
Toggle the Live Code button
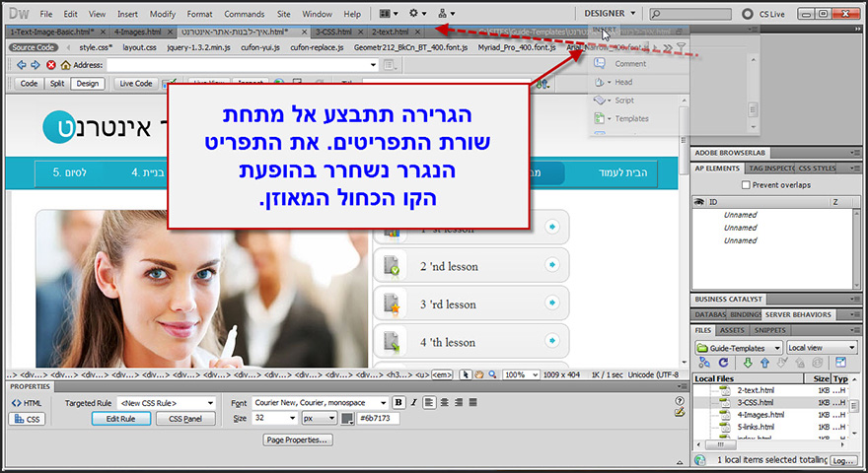pos(136,84)
